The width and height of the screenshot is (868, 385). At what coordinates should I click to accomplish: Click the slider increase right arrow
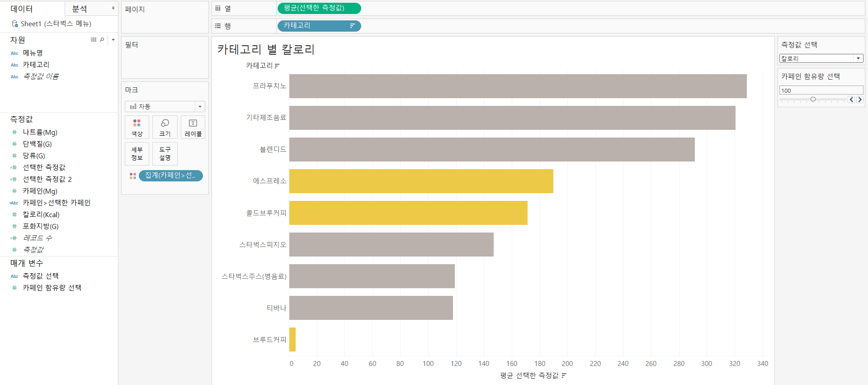click(860, 100)
